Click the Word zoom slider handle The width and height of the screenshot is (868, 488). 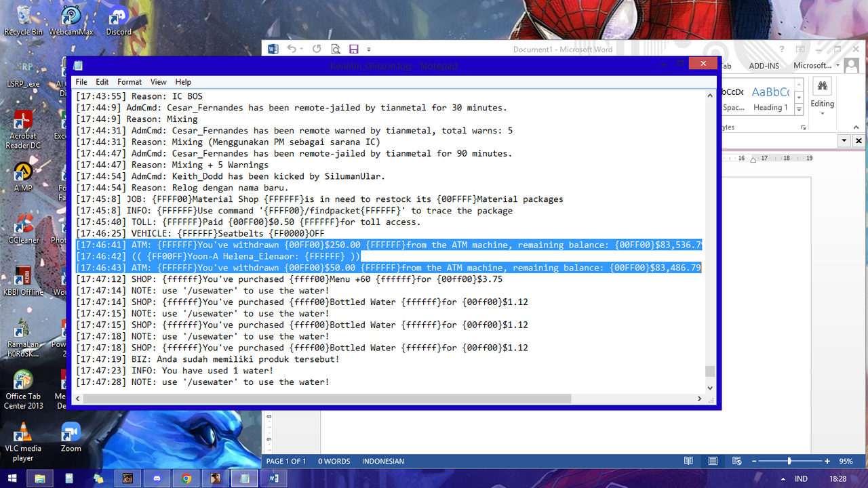pos(789,461)
